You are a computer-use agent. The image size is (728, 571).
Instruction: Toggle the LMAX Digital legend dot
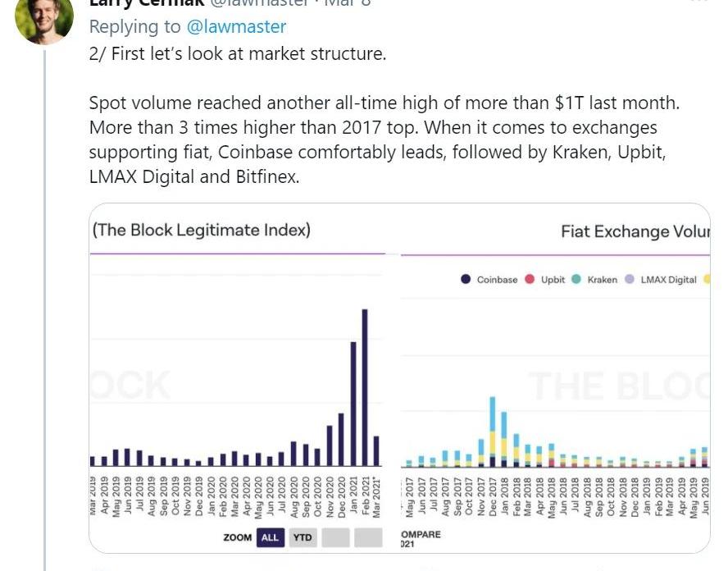coord(630,279)
